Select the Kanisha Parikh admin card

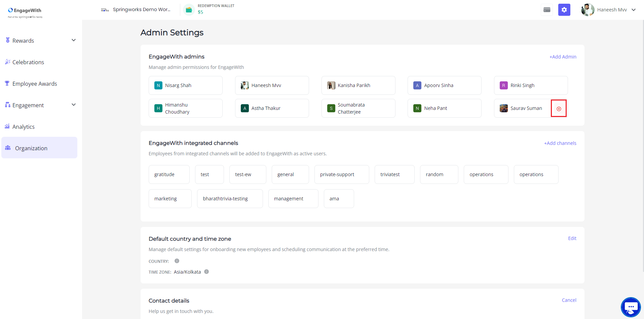click(358, 85)
